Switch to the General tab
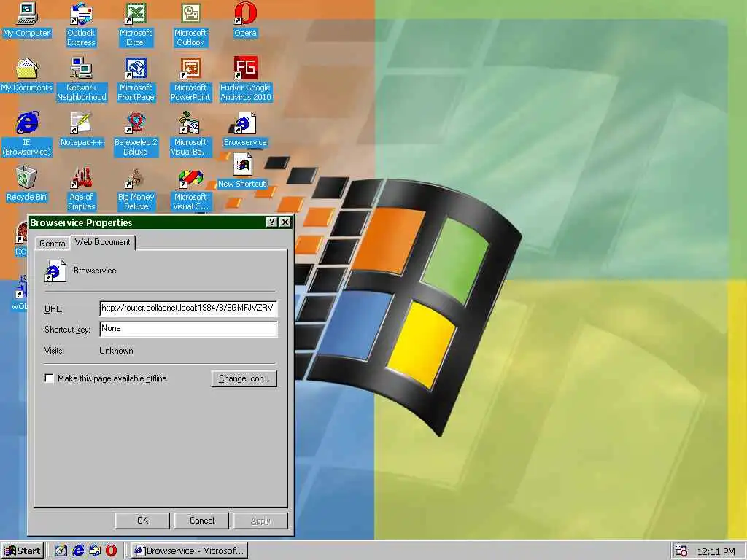Screen dimensions: 747x560 coord(53,244)
